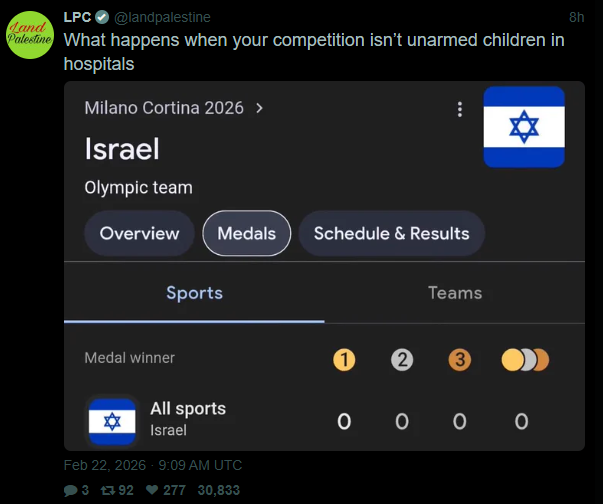Click the verified badge next to LPC
This screenshot has width=603, height=504.
click(x=102, y=17)
